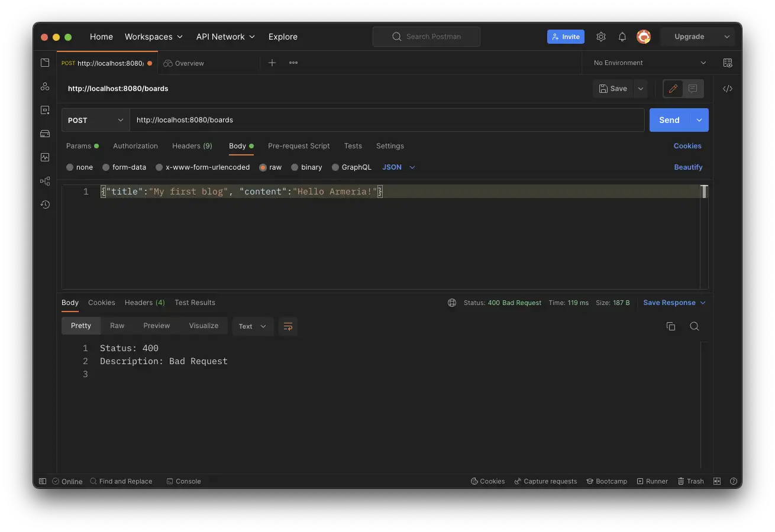Open the History sidebar icon
This screenshot has height=532, width=775.
pos(45,205)
